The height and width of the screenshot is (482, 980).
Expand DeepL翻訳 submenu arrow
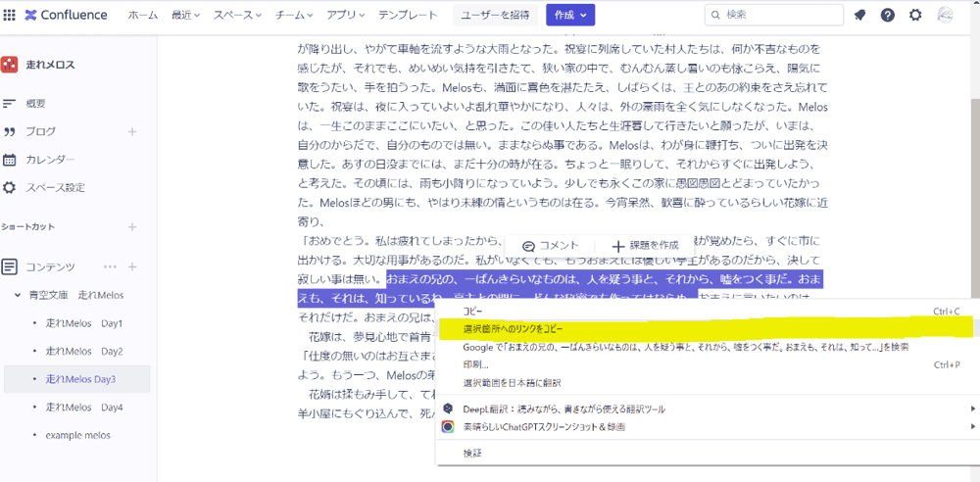[x=972, y=409]
